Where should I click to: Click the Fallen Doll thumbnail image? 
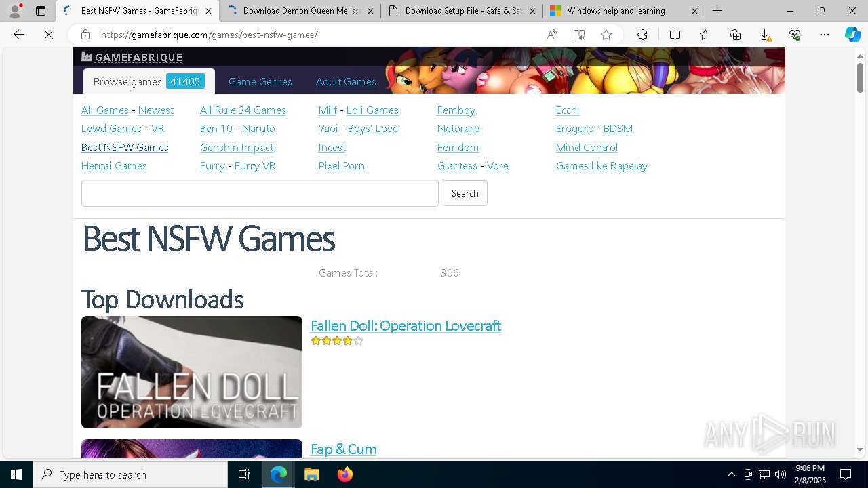point(192,372)
